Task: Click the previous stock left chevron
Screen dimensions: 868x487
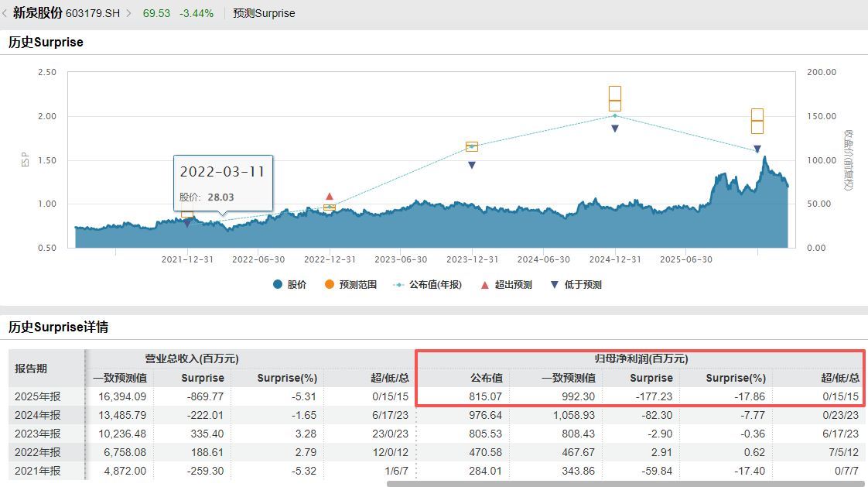Action: [5, 14]
